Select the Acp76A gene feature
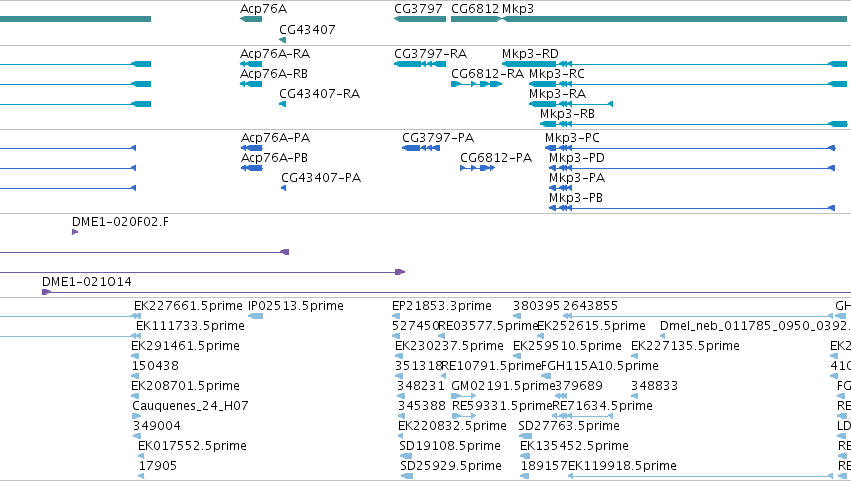 [x=251, y=19]
